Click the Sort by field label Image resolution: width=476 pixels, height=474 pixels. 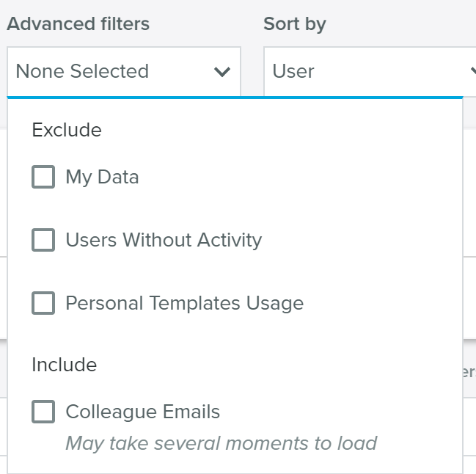[295, 24]
